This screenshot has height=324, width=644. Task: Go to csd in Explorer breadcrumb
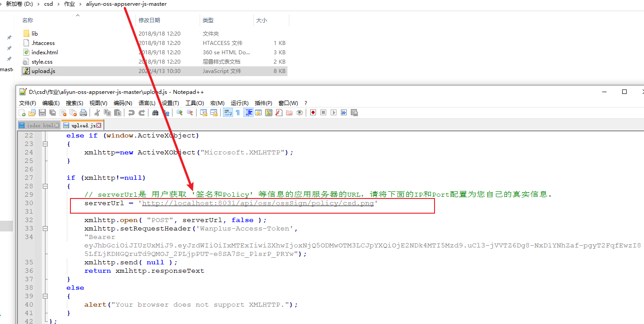click(48, 4)
